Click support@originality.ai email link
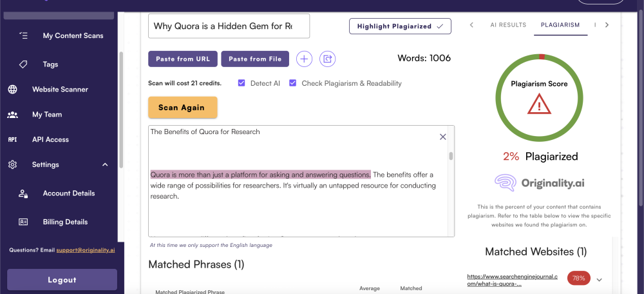 (x=86, y=250)
